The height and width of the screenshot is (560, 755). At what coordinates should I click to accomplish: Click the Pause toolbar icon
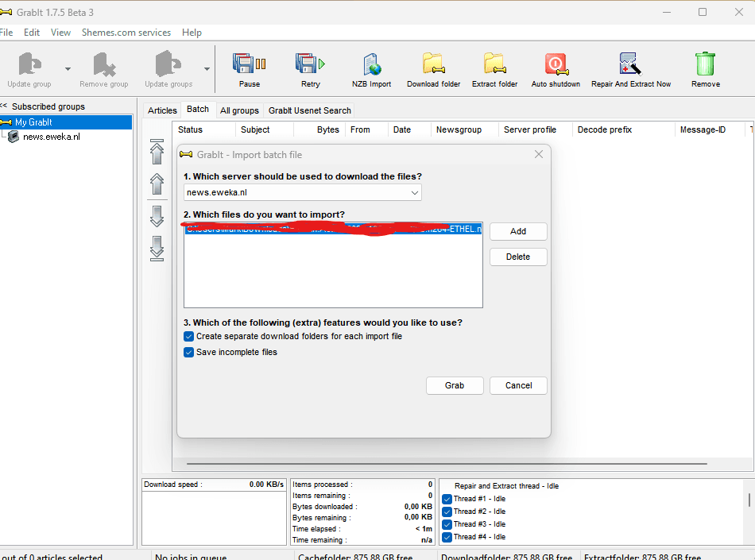(249, 65)
